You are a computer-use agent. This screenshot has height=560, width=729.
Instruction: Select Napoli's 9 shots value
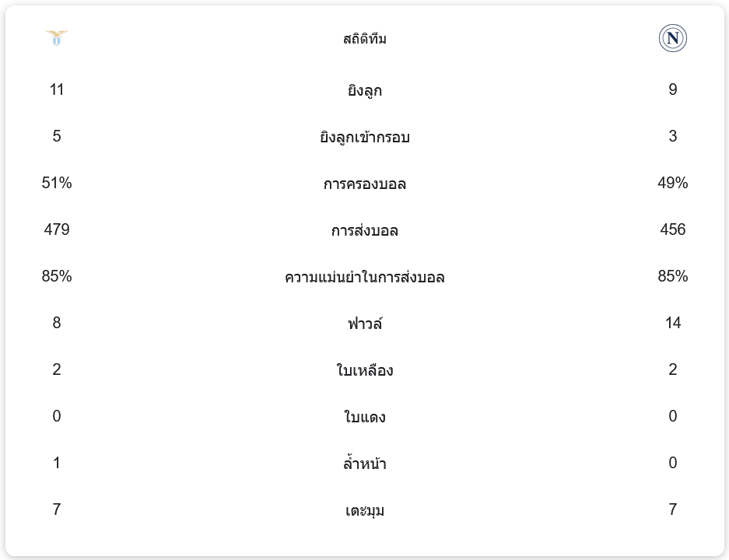672,89
